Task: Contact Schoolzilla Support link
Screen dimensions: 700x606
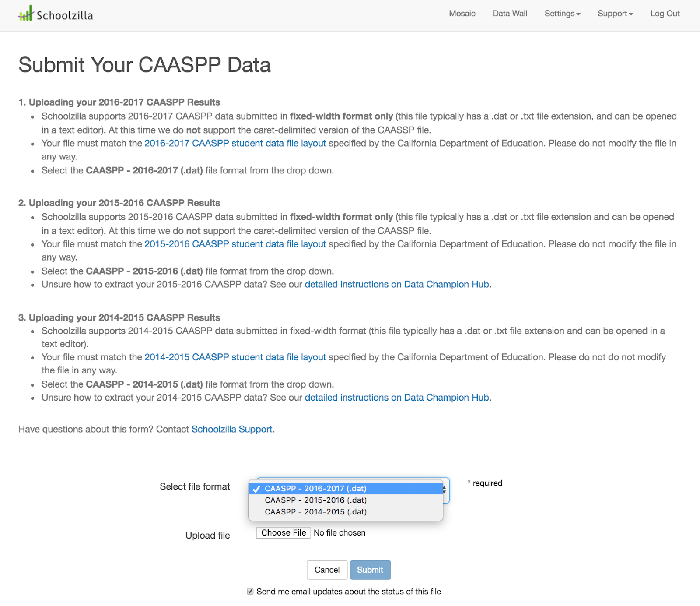Action: pyautogui.click(x=232, y=429)
